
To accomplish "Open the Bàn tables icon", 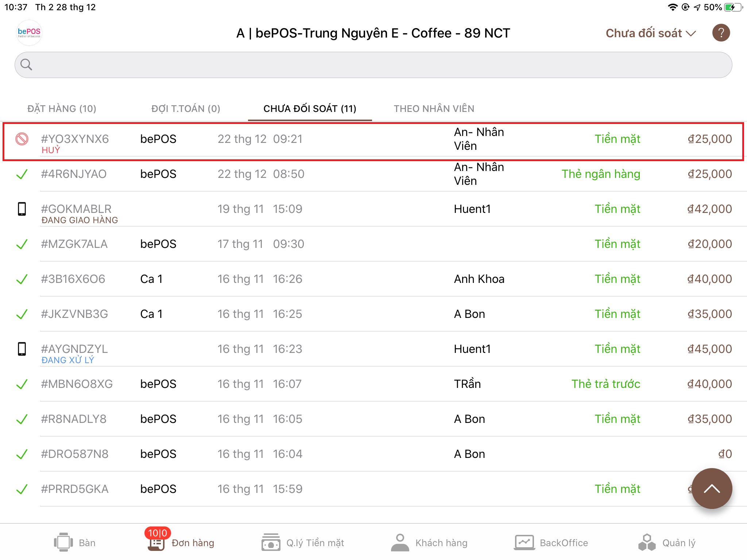I will 63,542.
